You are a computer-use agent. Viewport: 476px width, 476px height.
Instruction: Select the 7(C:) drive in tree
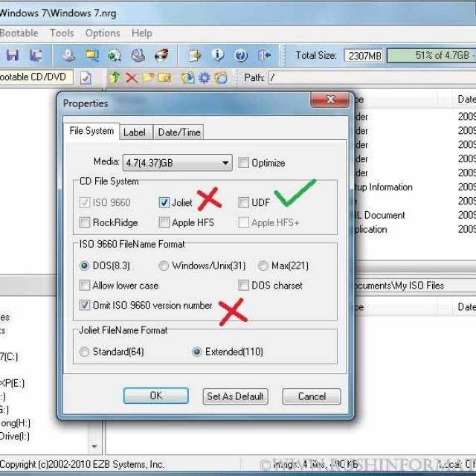9,356
